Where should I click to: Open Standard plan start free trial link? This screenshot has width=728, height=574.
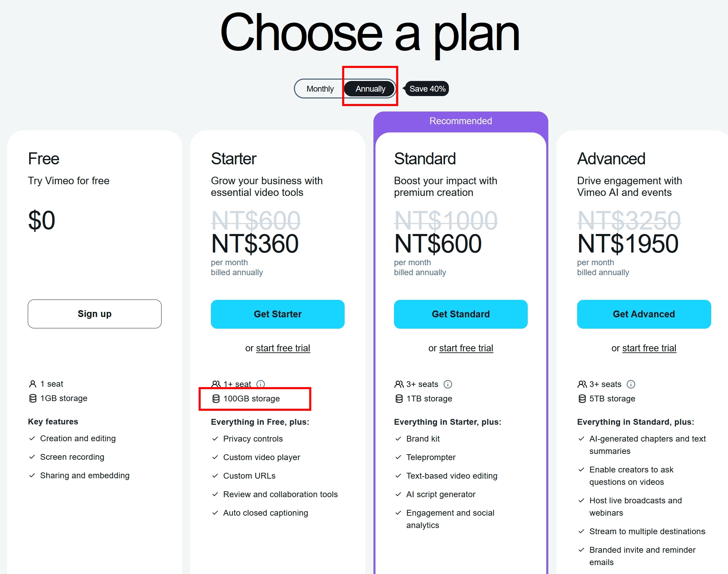click(466, 348)
